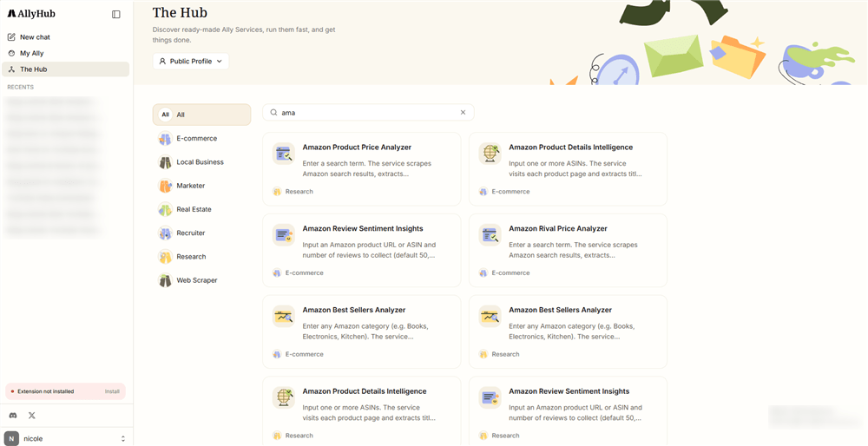Toggle the sidebar collapse icon
The image size is (868, 446).
pyautogui.click(x=115, y=15)
